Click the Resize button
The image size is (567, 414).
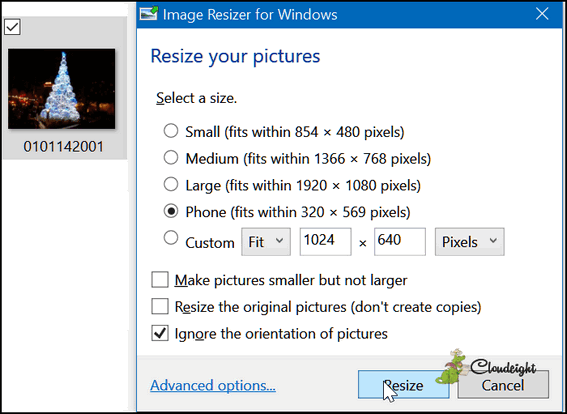(x=404, y=385)
